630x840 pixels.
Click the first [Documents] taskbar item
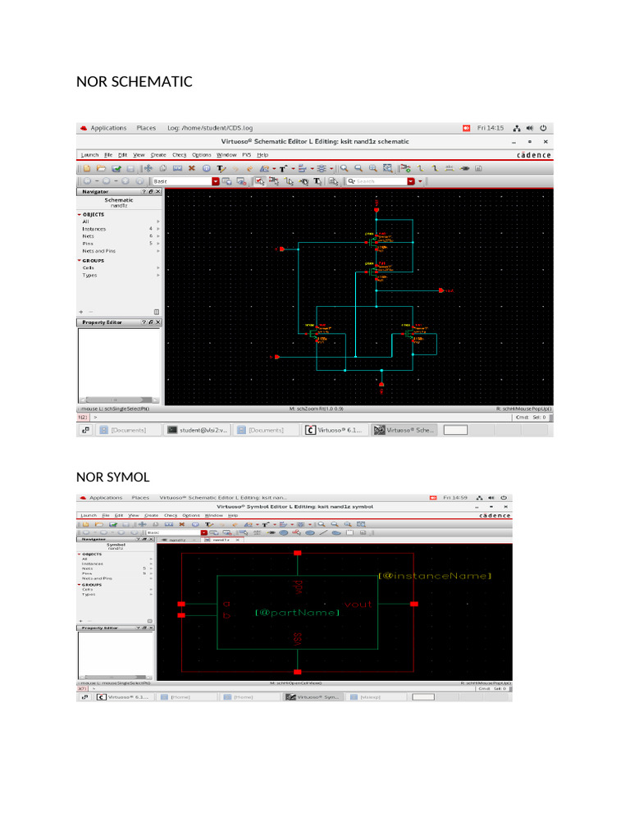129,430
